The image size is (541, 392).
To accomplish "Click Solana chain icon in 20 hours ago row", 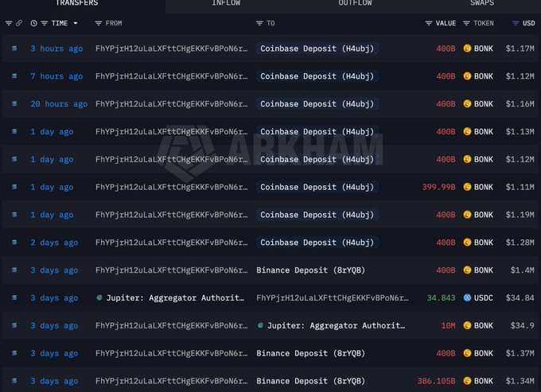I will (14, 104).
